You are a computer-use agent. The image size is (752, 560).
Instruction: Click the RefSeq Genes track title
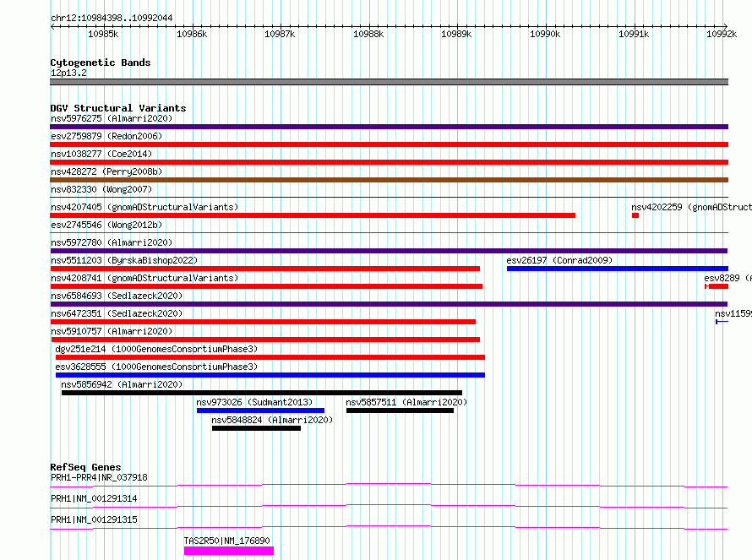click(85, 467)
